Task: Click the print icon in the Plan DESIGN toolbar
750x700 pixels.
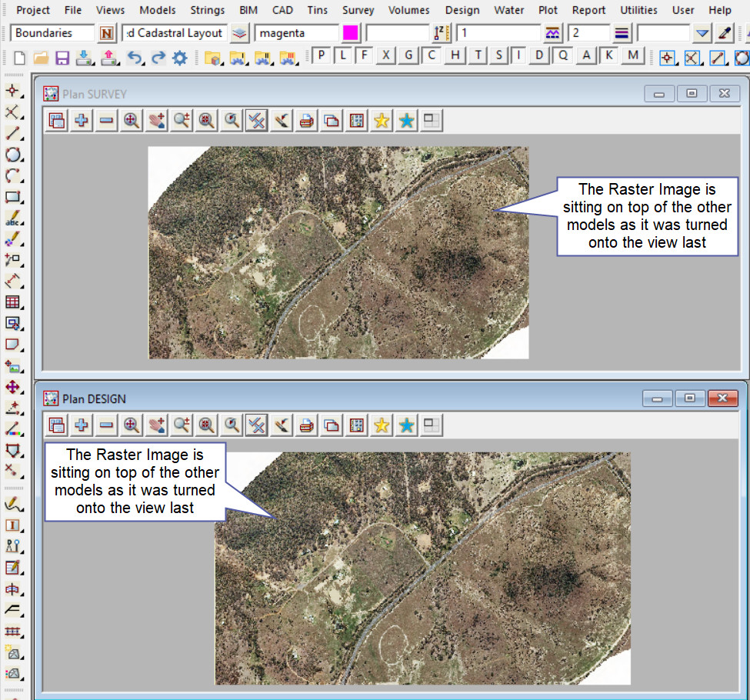Action: (306, 425)
